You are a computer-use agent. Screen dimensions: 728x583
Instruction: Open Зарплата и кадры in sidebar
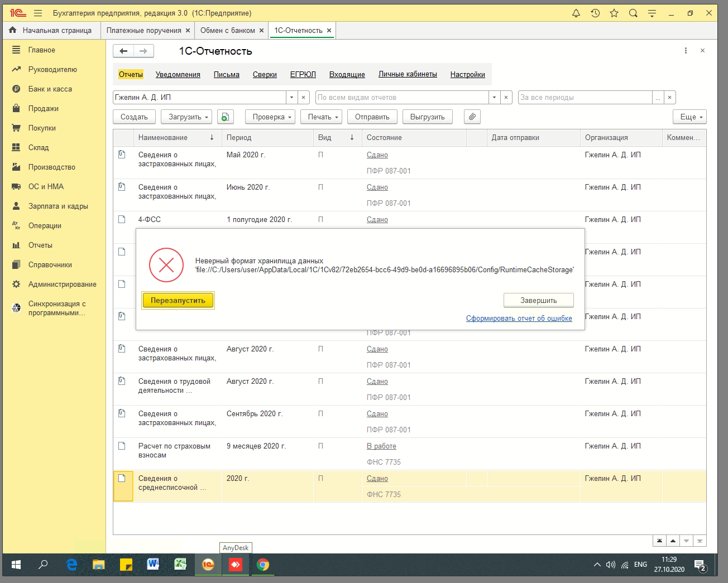coord(58,206)
